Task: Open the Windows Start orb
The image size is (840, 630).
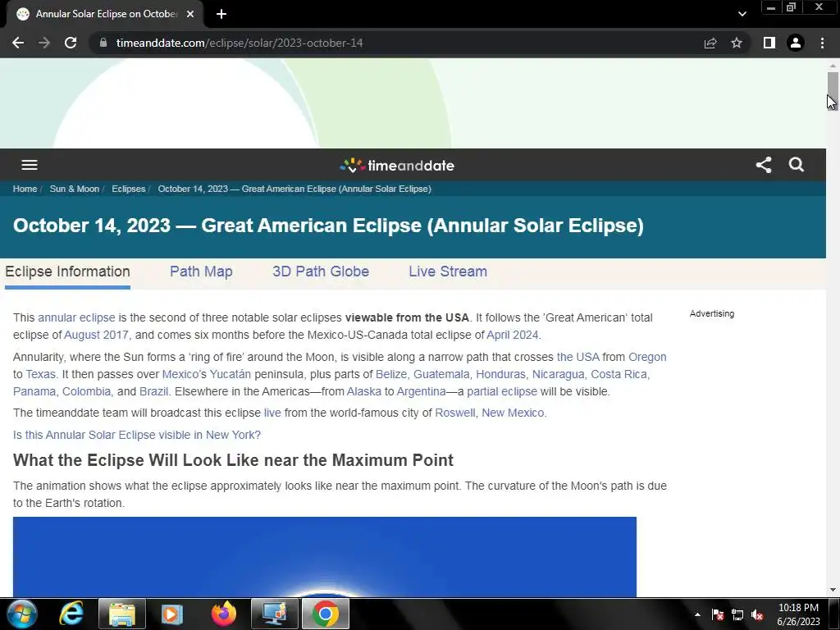Action: [22, 614]
